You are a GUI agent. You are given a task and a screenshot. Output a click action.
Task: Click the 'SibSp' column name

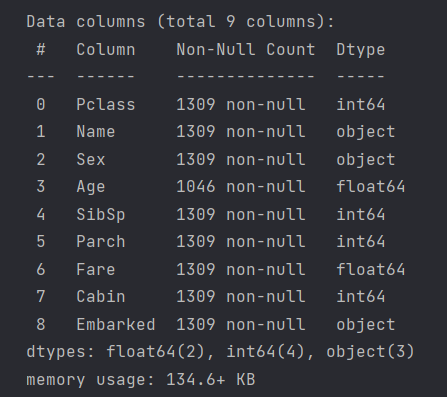click(x=101, y=215)
